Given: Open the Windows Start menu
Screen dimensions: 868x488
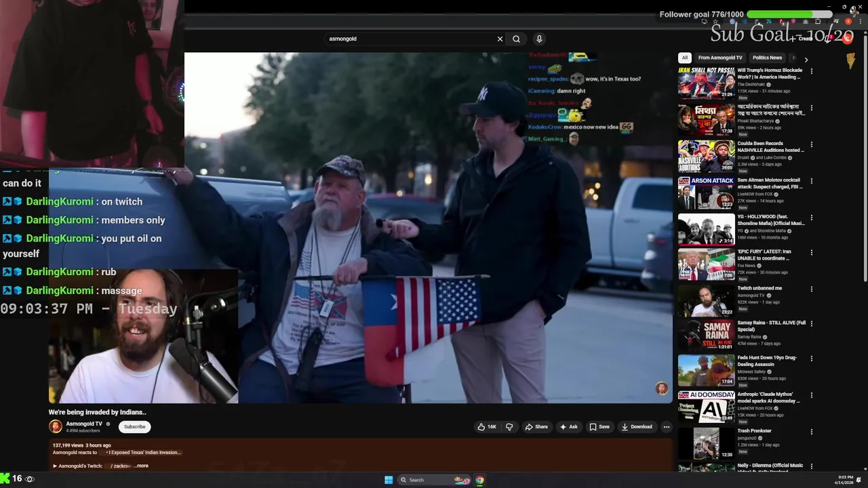Looking at the screenshot, I should pyautogui.click(x=389, y=480).
